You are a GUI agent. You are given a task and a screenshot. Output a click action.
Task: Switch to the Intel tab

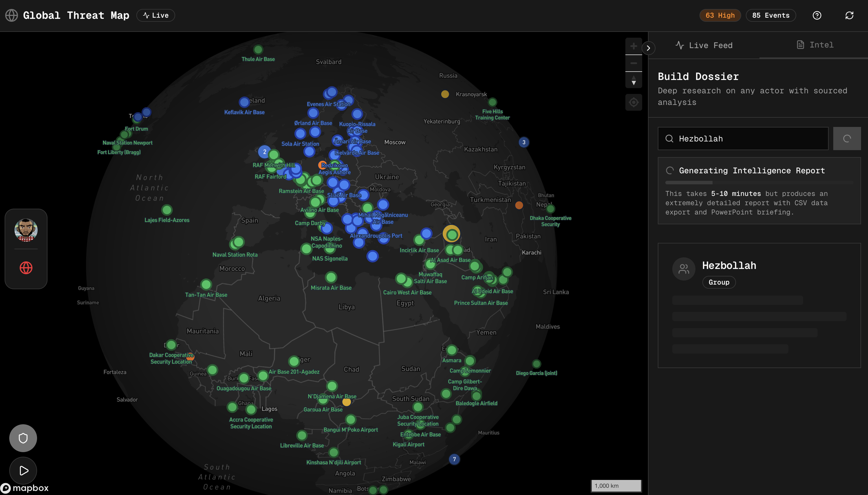click(x=814, y=45)
